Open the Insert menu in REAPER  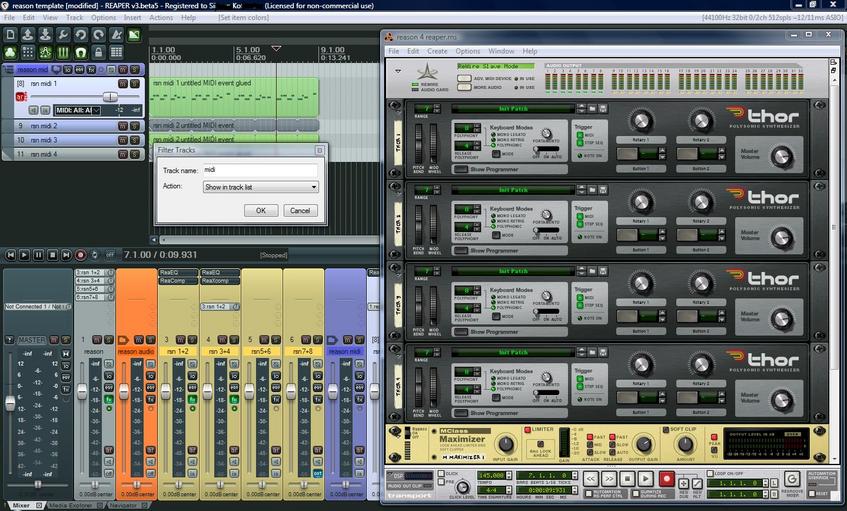pyautogui.click(x=130, y=18)
